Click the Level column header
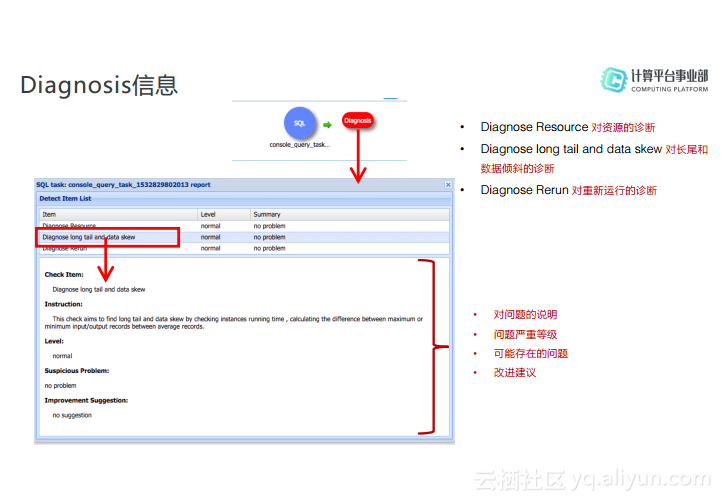 [x=224, y=215]
